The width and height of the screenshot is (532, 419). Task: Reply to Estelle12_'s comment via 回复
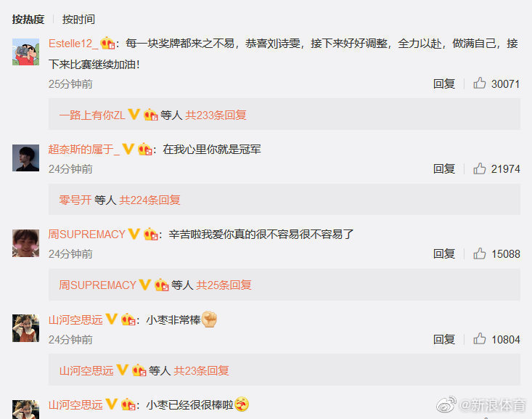(x=443, y=84)
